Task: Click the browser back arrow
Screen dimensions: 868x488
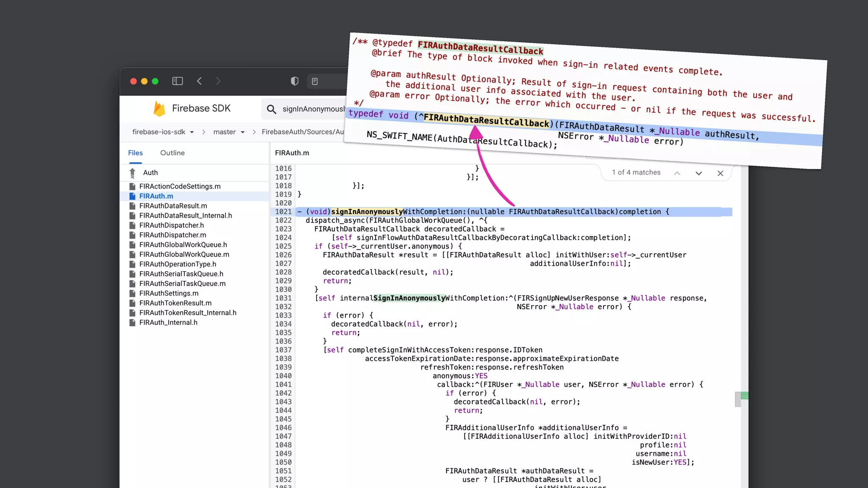Action: (x=199, y=81)
